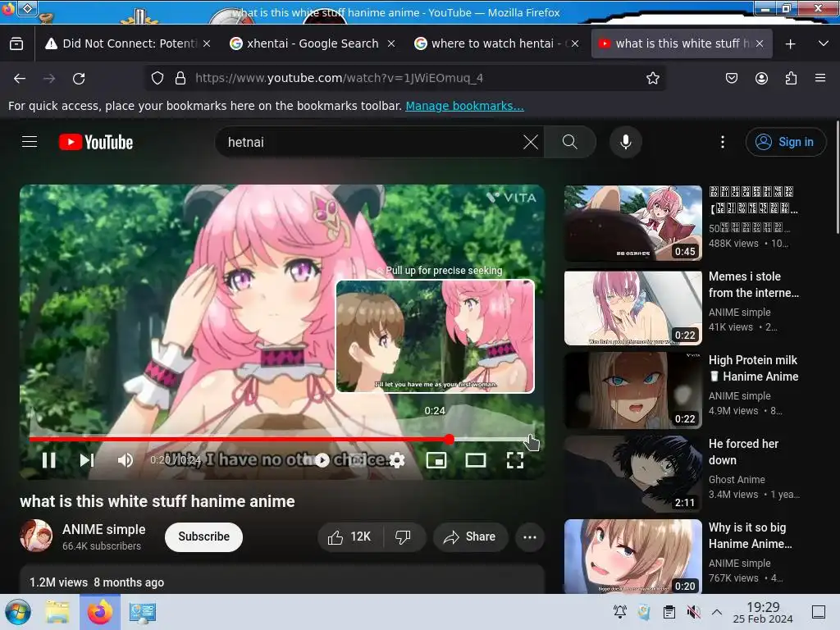Expand list all tabs chevron
The width and height of the screenshot is (840, 630).
(x=824, y=43)
